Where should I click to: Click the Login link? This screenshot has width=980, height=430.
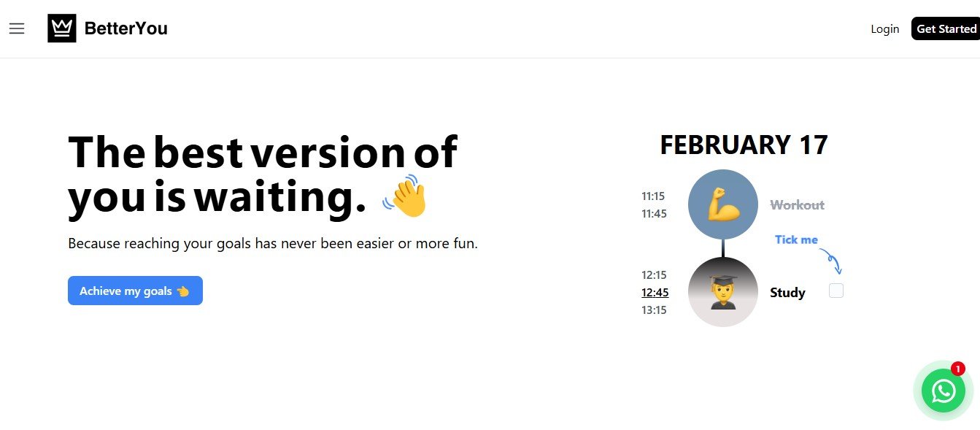click(x=884, y=28)
